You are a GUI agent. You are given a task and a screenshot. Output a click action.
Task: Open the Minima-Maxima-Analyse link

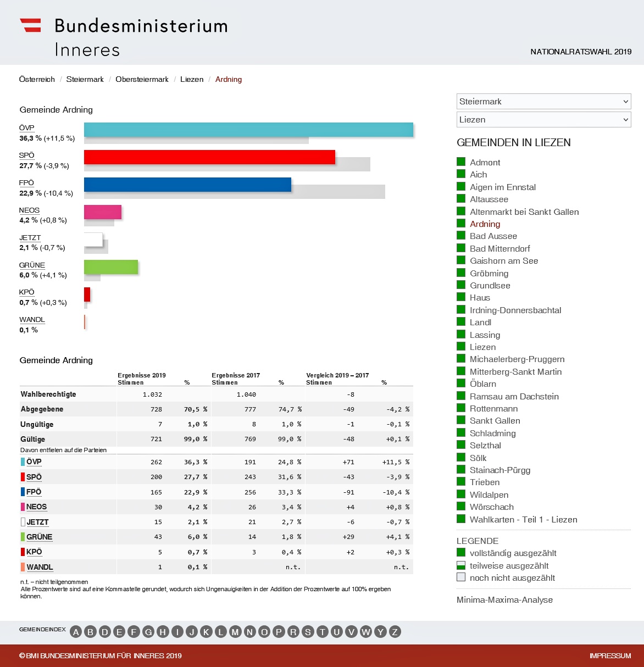(x=504, y=600)
